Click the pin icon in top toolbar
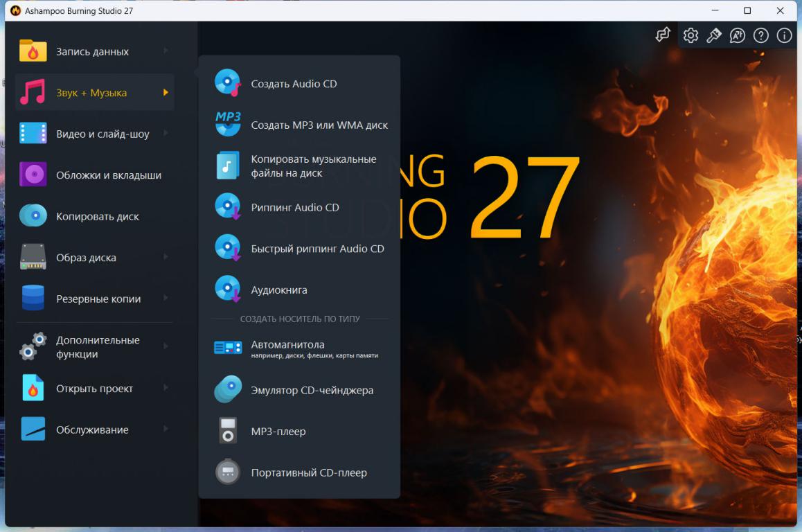Viewport: 802px width, 532px height. click(x=713, y=35)
